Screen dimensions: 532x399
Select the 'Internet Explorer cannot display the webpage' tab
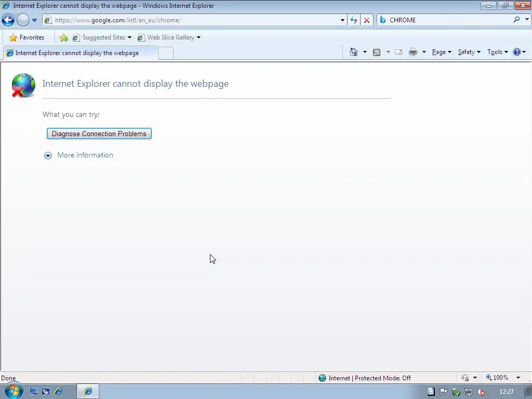(x=80, y=53)
